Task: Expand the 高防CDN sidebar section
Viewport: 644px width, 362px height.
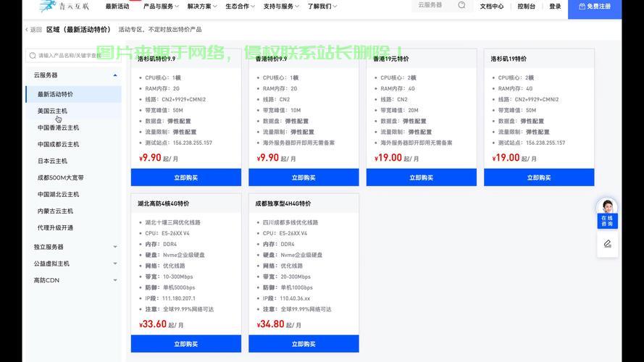Action: tap(114, 280)
